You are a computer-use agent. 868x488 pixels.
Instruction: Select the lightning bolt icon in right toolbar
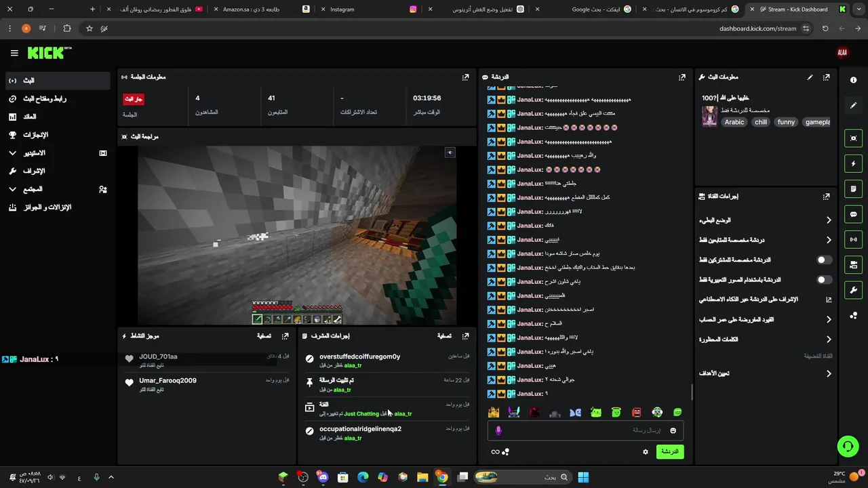[853, 163]
